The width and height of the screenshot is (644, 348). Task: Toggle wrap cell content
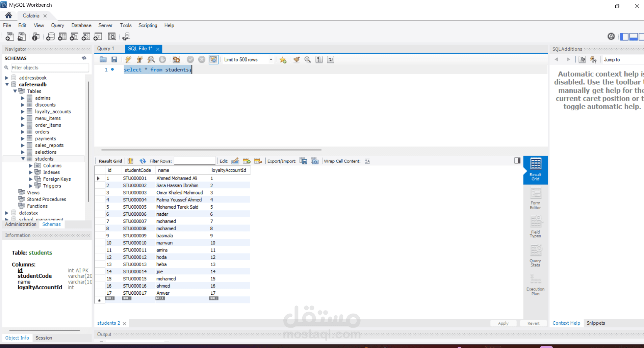tap(367, 161)
